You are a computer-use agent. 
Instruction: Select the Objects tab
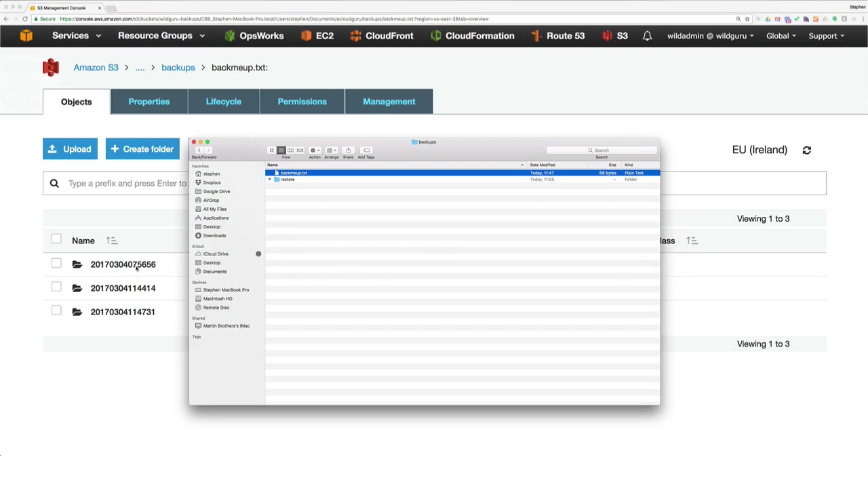pyautogui.click(x=77, y=102)
